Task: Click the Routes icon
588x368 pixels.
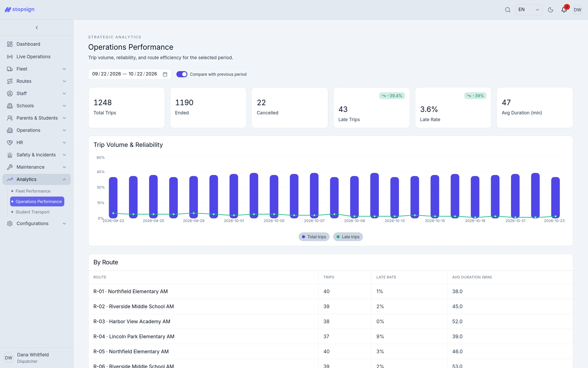Action: pyautogui.click(x=10, y=81)
